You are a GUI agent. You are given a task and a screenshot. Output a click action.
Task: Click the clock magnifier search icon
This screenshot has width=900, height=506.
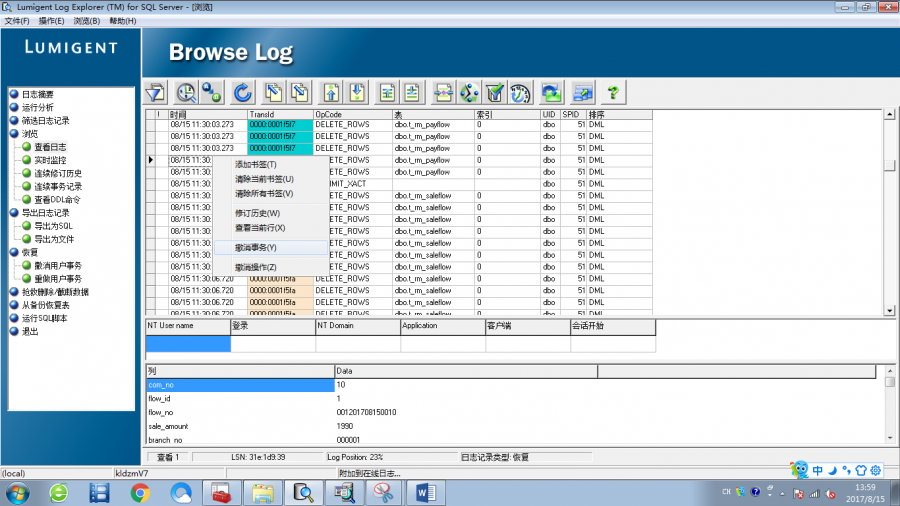click(x=187, y=92)
